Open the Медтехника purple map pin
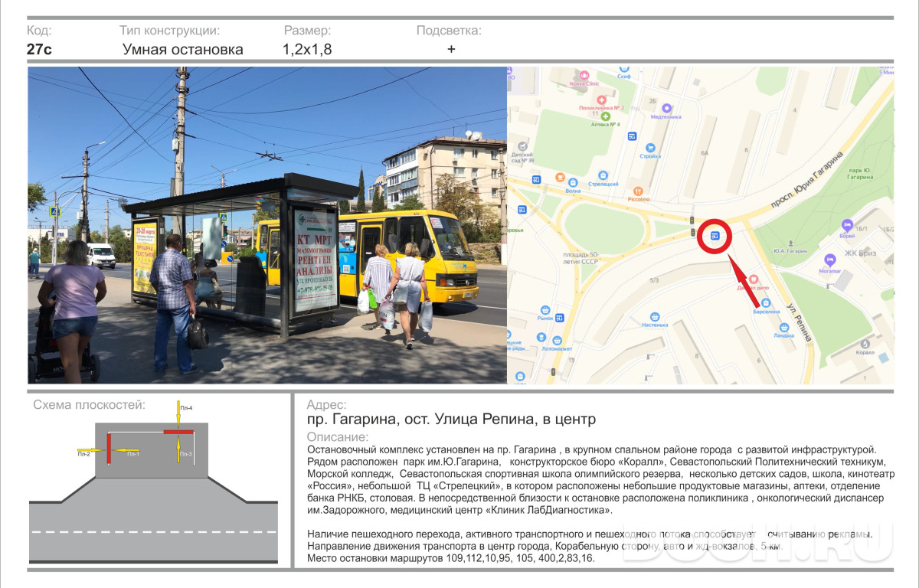The height and width of the screenshot is (588, 919). point(666,109)
